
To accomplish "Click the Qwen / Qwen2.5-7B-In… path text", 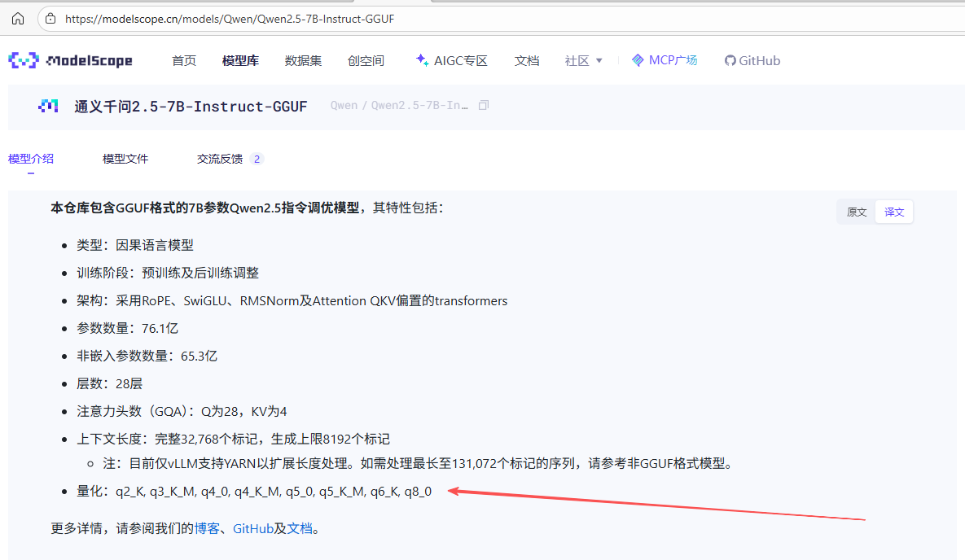I will click(399, 105).
